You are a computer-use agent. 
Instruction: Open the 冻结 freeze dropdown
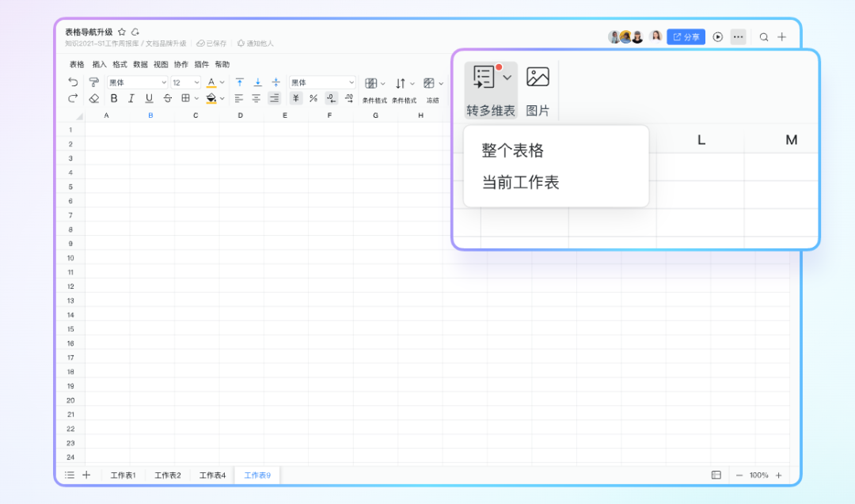click(431, 83)
